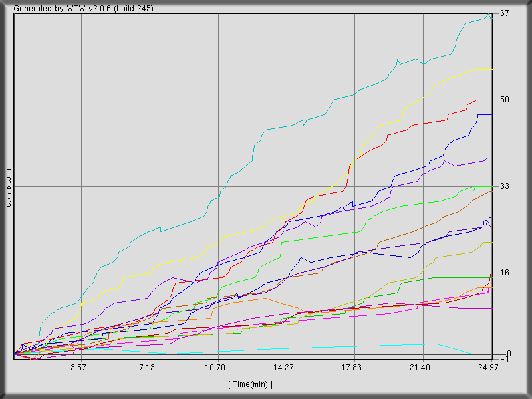Click the 0 value on frags axis

click(x=509, y=353)
